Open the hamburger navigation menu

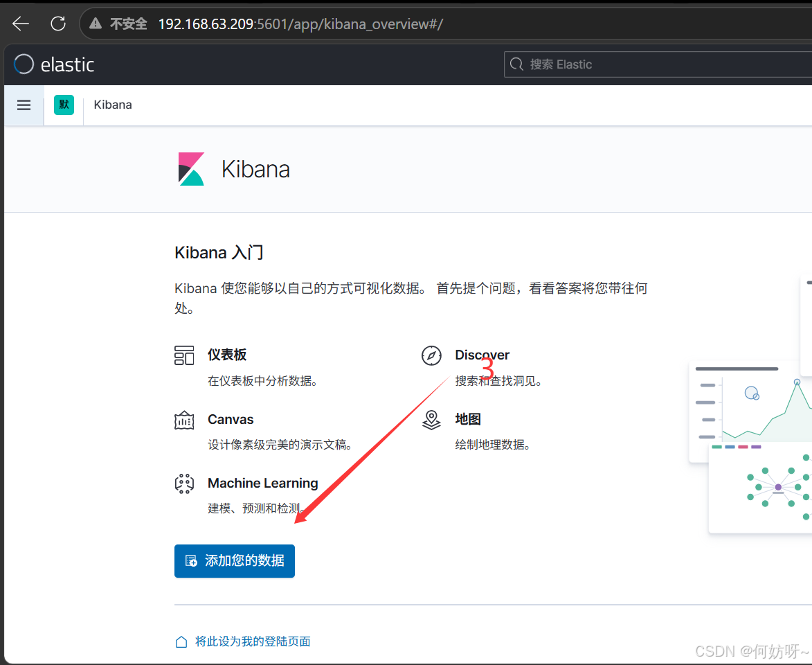(x=24, y=105)
